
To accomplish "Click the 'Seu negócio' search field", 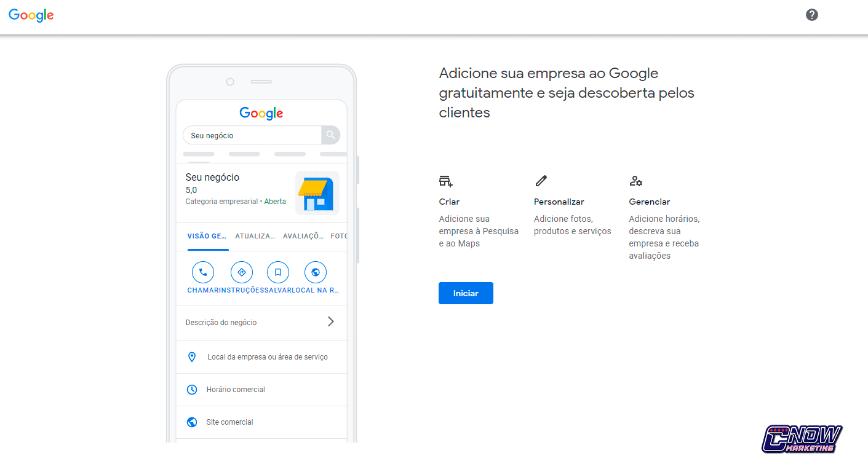I will 252,135.
